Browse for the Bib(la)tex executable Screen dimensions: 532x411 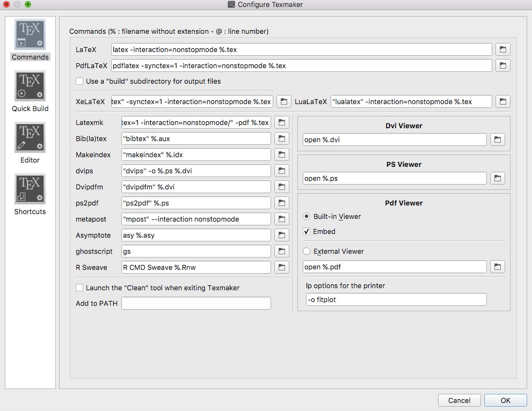tap(282, 138)
